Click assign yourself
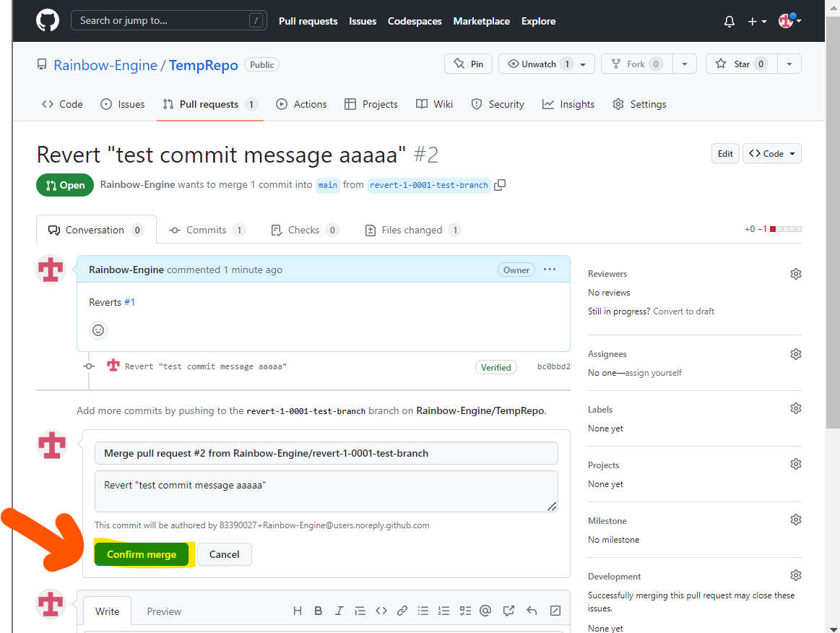The width and height of the screenshot is (840, 633). (x=653, y=373)
